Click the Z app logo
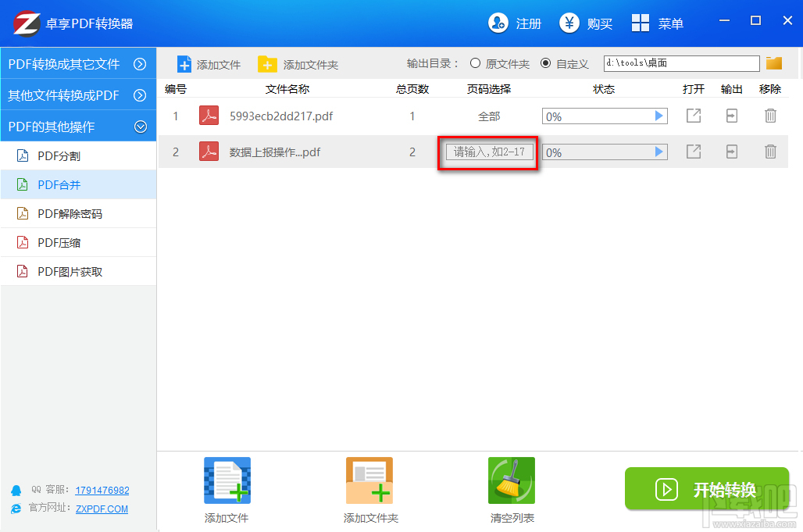This screenshot has width=803, height=532. pos(27,23)
